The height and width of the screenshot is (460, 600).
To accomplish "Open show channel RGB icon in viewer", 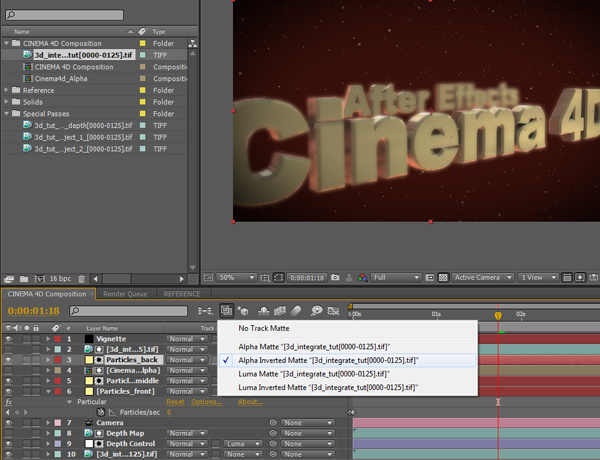I will (x=362, y=277).
